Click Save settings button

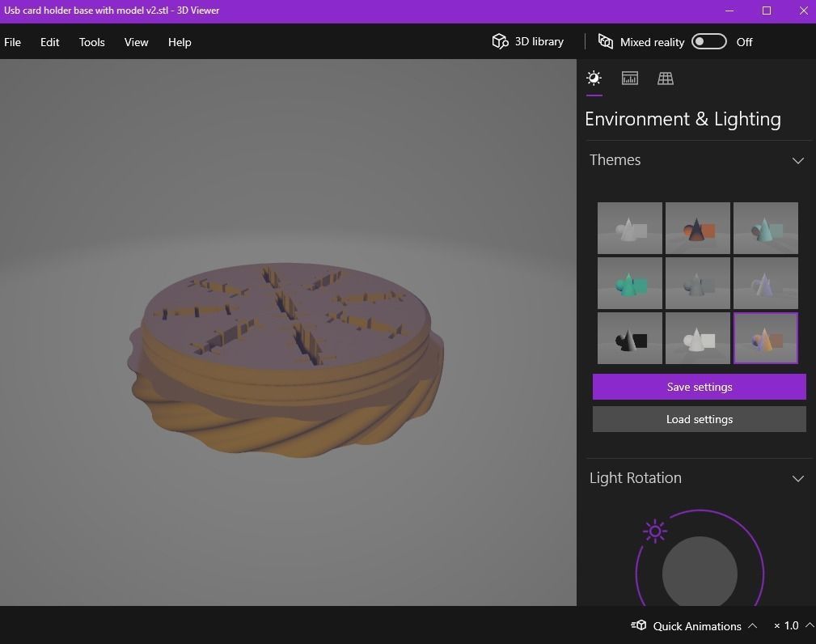[699, 387]
